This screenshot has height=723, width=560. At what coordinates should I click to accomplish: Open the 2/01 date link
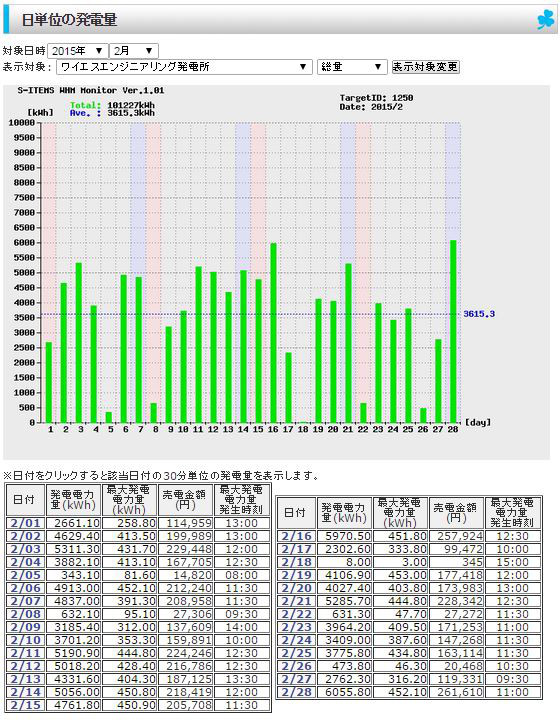click(25, 523)
